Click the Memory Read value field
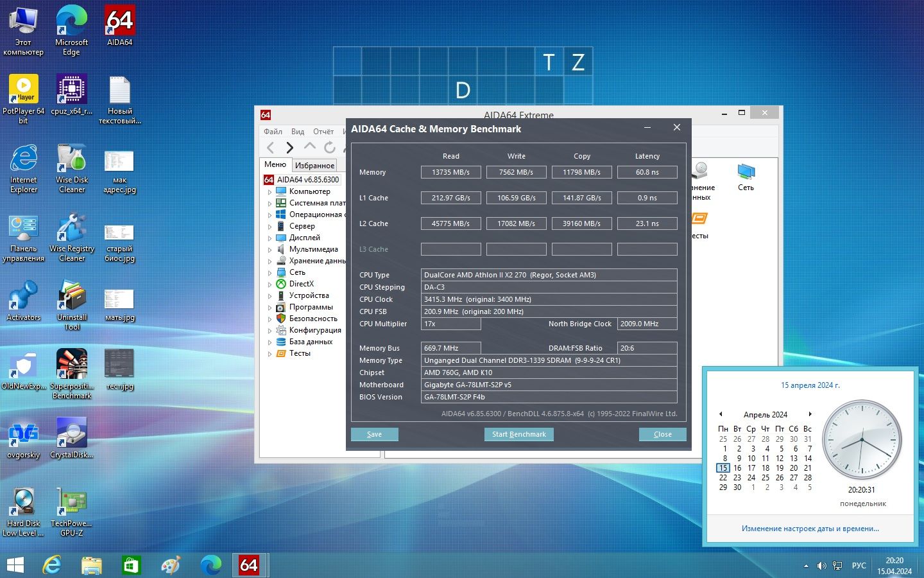The image size is (924, 578). (451, 172)
